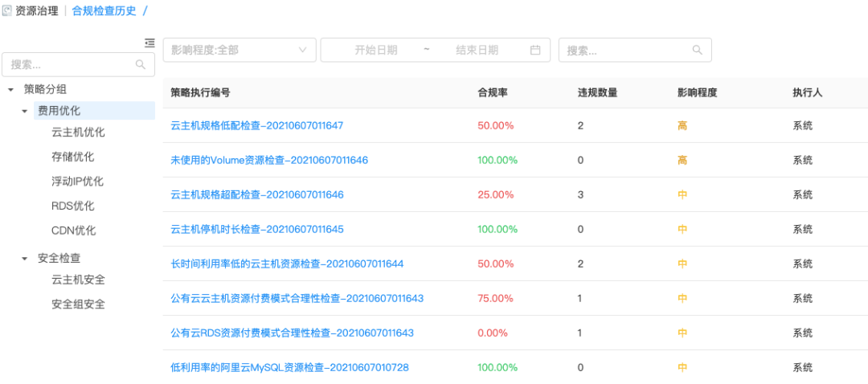Viewport: 868px width, 384px height.
Task: Click 高 impact level in 云主机规格低配检查 row
Action: [682, 125]
